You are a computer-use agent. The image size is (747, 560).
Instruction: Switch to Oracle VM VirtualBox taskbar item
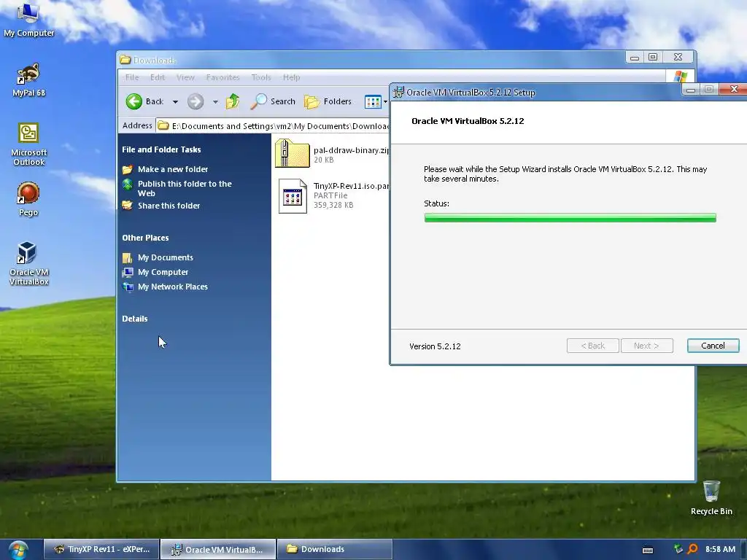click(218, 549)
